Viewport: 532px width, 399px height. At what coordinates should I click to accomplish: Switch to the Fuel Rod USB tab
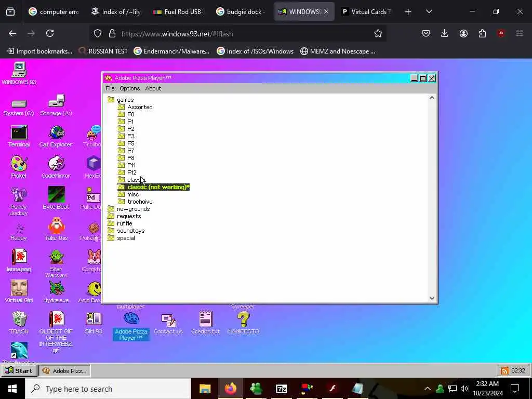(x=178, y=11)
